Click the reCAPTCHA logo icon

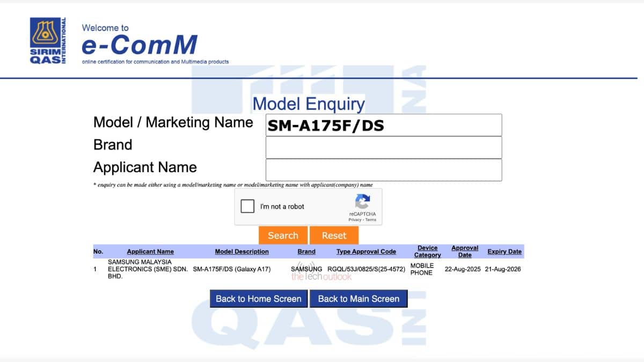362,202
